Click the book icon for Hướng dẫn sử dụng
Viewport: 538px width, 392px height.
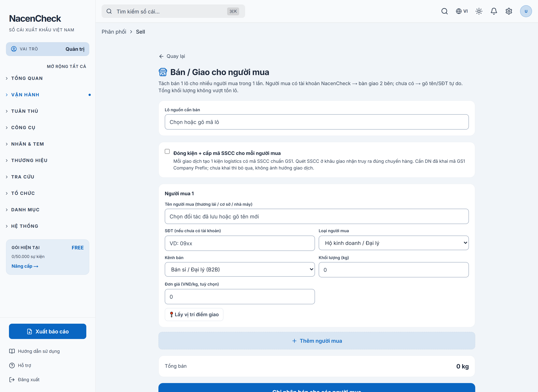[12, 351]
